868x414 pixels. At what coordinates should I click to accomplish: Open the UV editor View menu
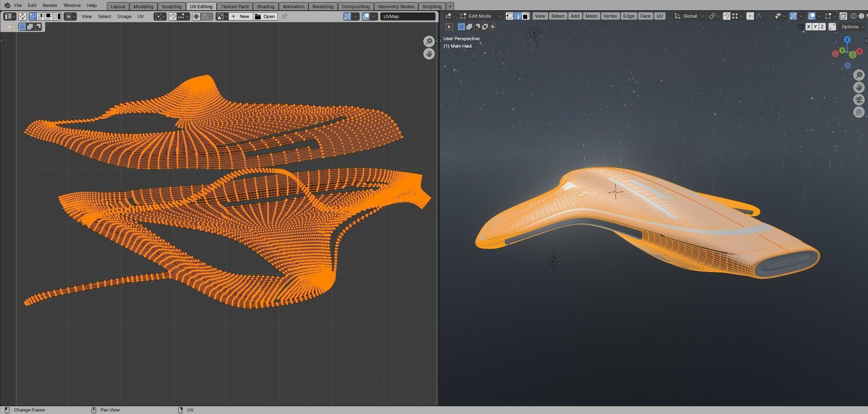pos(87,16)
